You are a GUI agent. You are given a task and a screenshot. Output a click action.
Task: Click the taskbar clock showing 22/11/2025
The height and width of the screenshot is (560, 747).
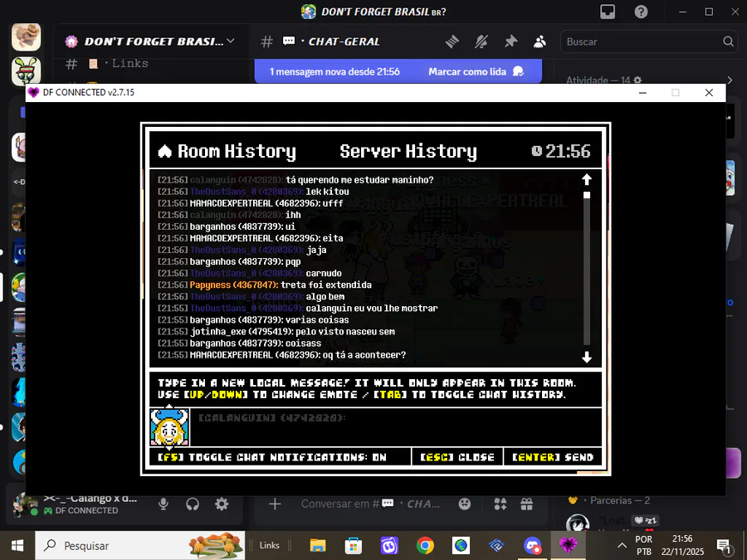(x=682, y=545)
